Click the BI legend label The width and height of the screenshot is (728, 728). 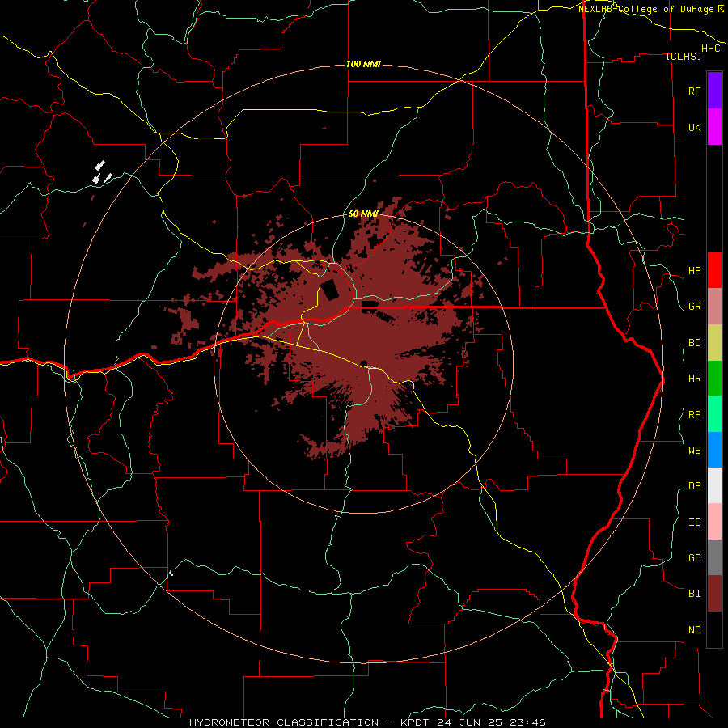tap(694, 594)
